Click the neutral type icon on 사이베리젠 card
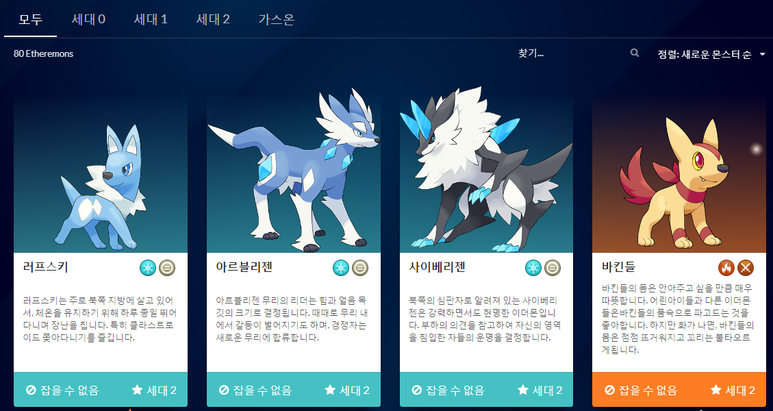 [x=553, y=268]
